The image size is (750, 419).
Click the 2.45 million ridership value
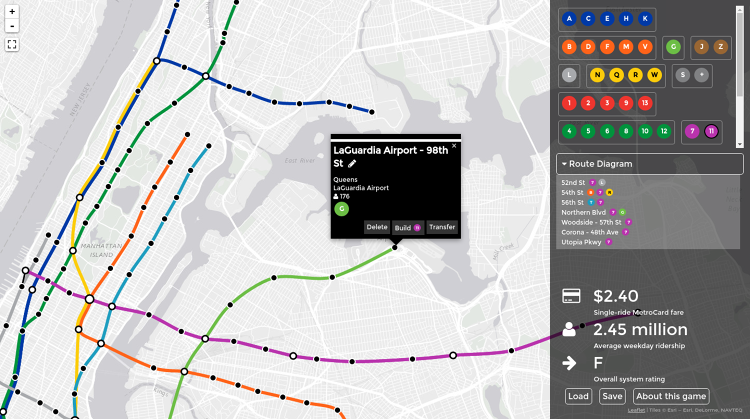click(640, 330)
